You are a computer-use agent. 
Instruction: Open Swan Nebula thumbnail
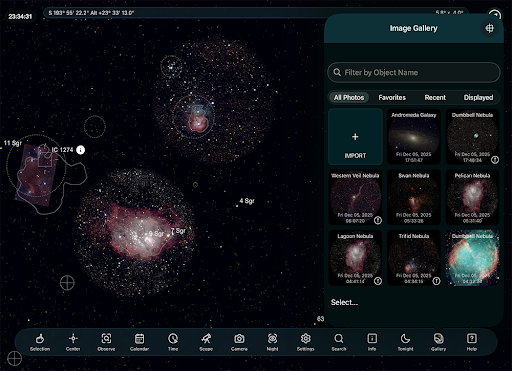tap(414, 197)
